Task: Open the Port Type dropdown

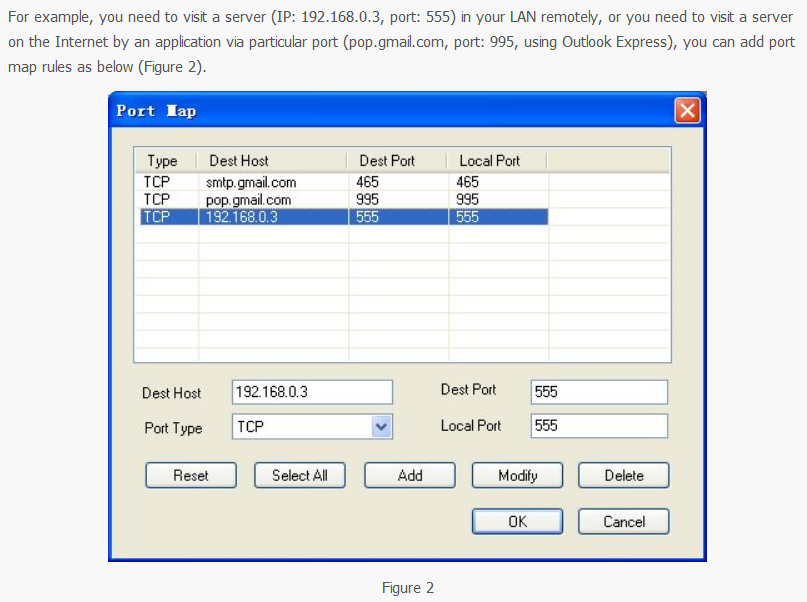Action: pos(381,427)
